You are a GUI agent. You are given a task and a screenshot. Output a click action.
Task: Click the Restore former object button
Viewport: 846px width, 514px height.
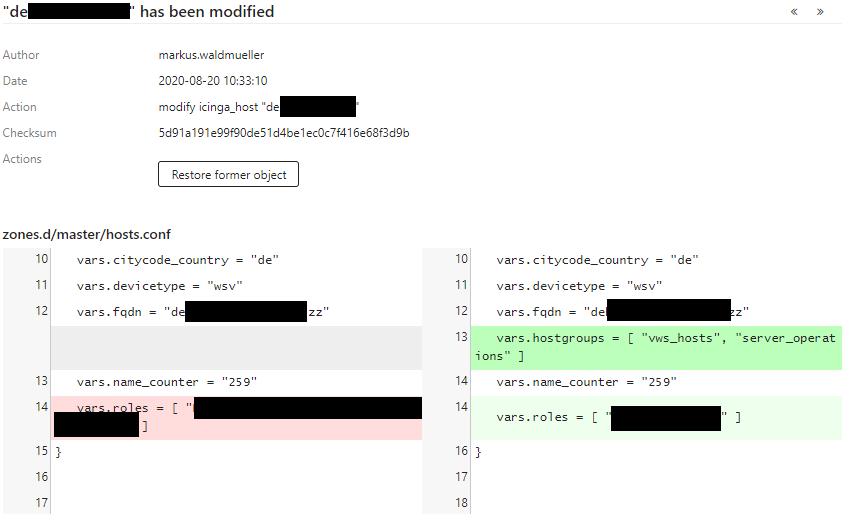point(228,174)
